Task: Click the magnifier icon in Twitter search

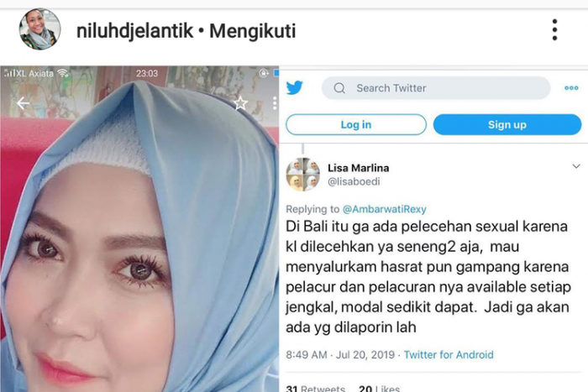Action: tap(339, 88)
